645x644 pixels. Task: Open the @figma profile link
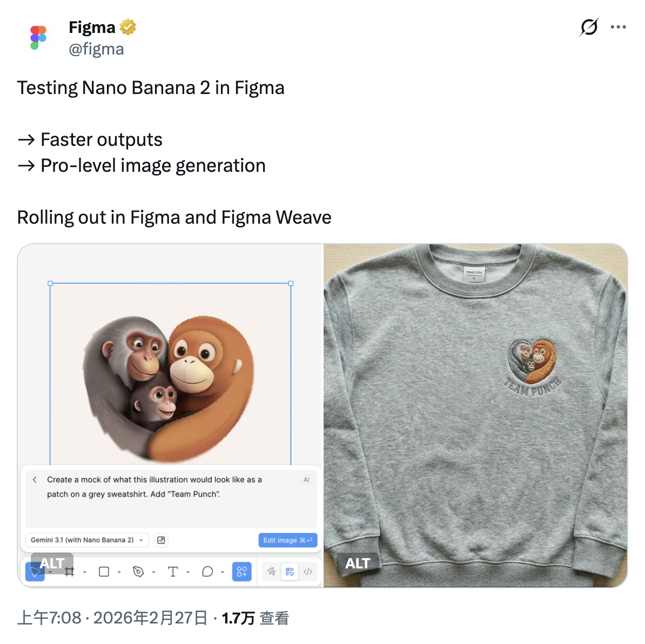(x=96, y=49)
